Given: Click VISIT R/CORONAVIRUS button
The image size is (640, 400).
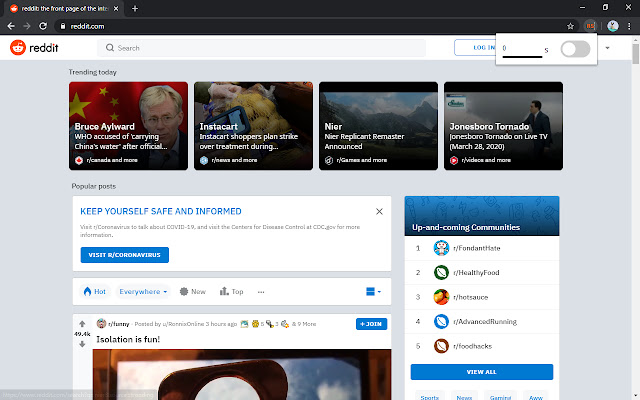Looking at the screenshot, I should click(x=124, y=255).
